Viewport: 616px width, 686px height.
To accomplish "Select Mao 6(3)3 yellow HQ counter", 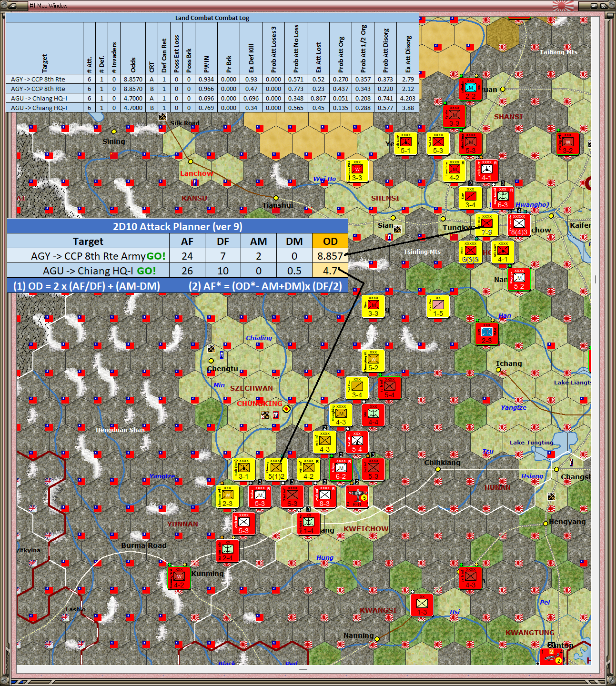I will tap(470, 252).
